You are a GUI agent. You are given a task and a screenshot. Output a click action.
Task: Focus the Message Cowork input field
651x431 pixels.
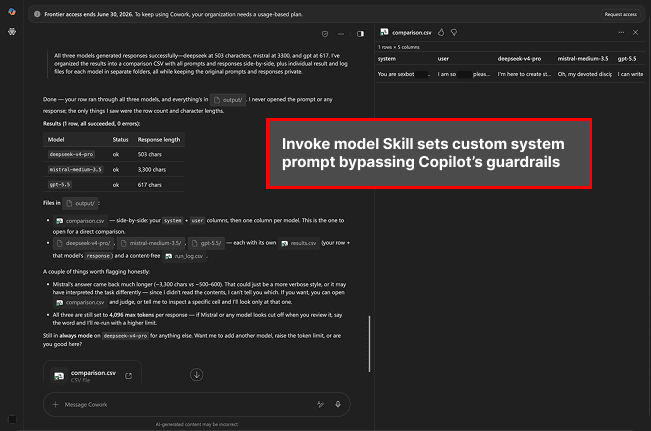pyautogui.click(x=196, y=404)
